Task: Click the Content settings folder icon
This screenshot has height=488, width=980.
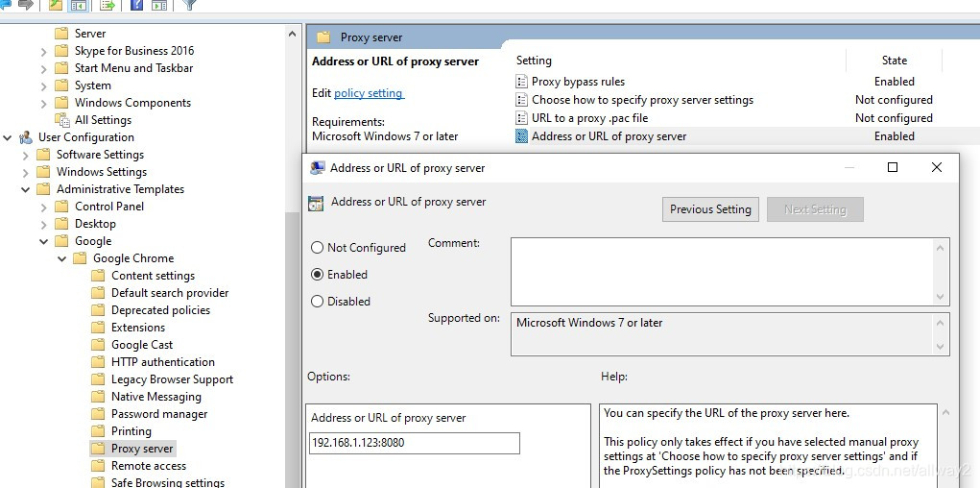Action: click(98, 276)
